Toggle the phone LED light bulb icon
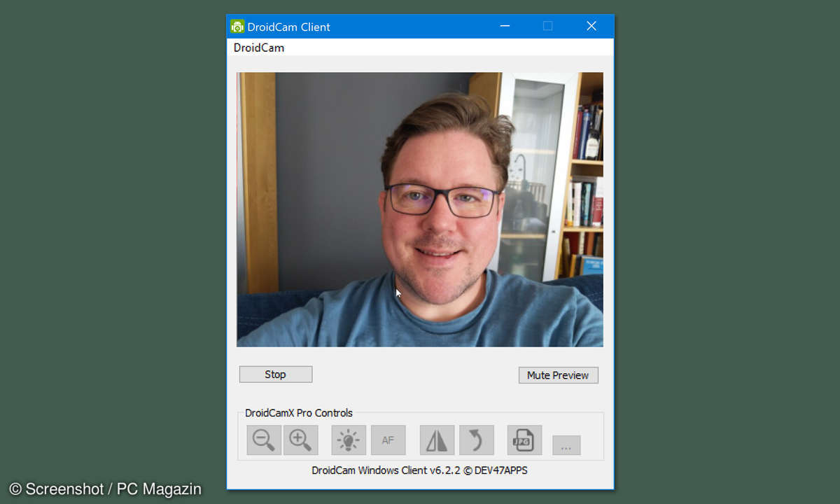The image size is (840, 504). [x=349, y=440]
